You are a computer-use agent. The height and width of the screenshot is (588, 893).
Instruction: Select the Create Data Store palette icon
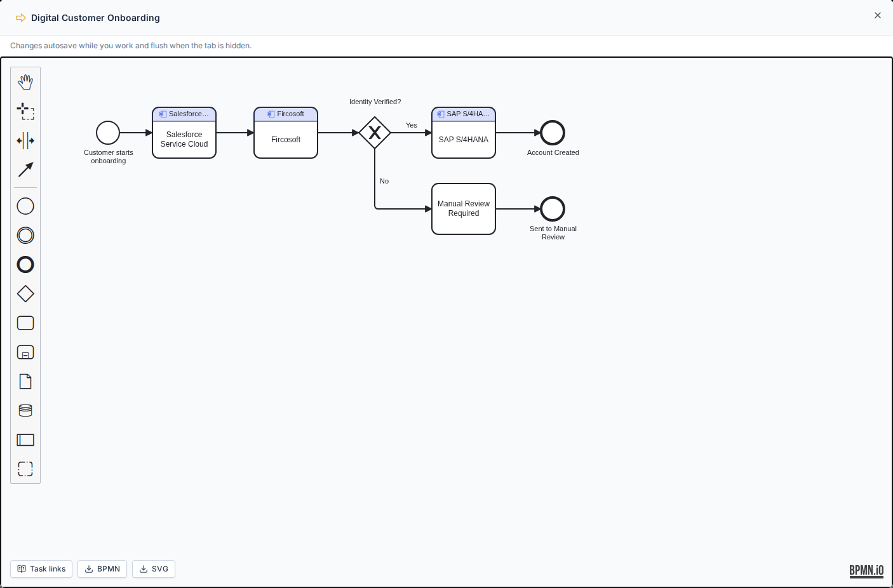(x=25, y=411)
